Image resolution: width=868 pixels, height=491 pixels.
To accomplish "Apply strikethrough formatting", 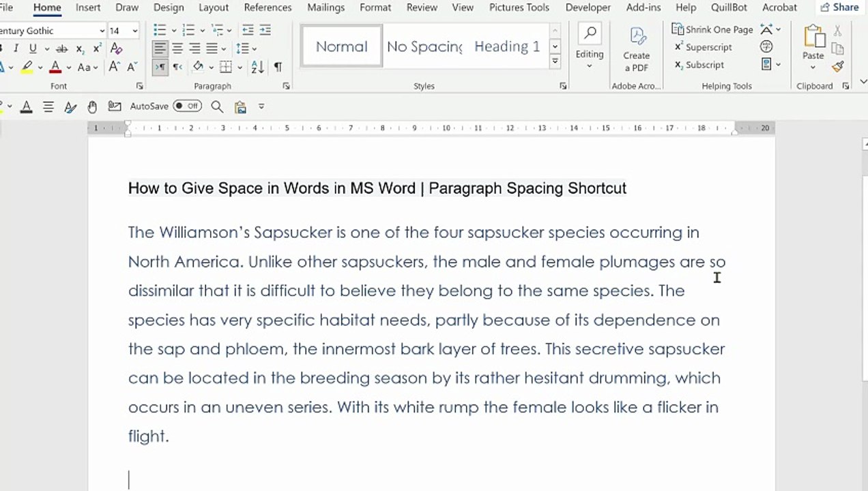I will pos(61,48).
